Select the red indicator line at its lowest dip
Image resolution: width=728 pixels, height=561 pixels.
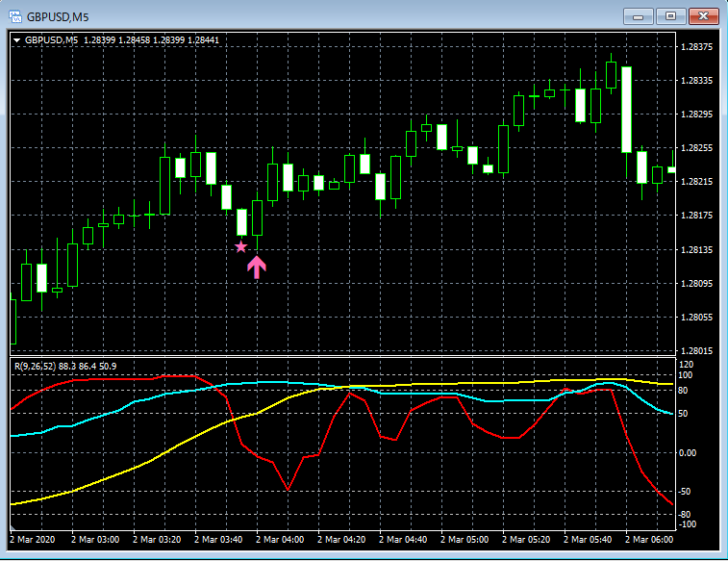pos(287,489)
